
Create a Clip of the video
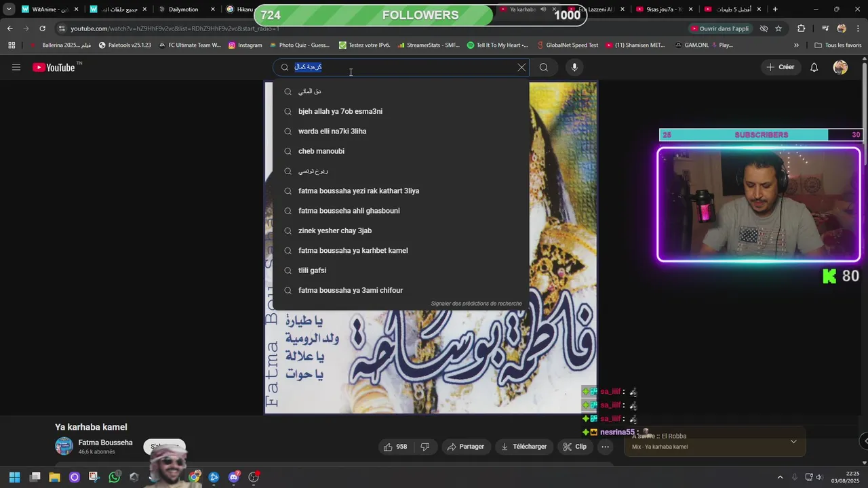574,447
